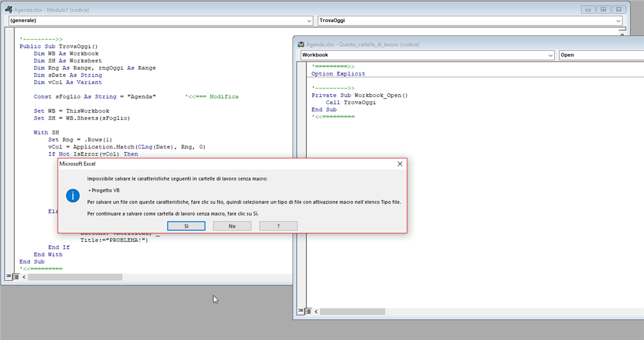
Task: Click the 'Const sFoglio As String' line
Action: 95,97
